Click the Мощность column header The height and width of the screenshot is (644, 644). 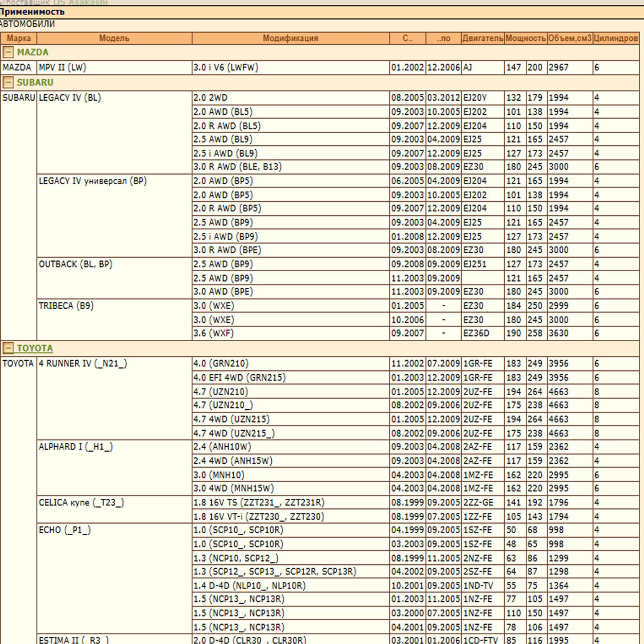[526, 38]
